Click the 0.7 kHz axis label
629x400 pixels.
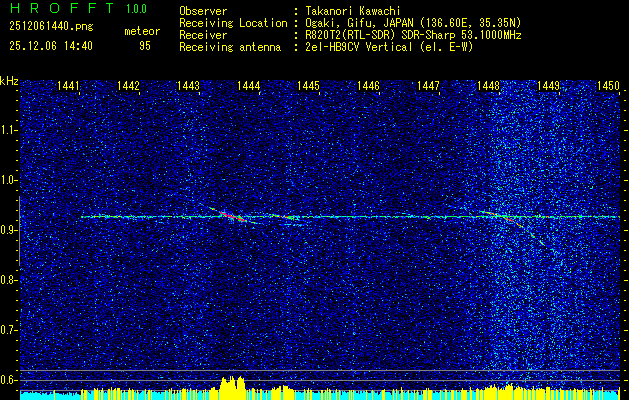[8, 330]
